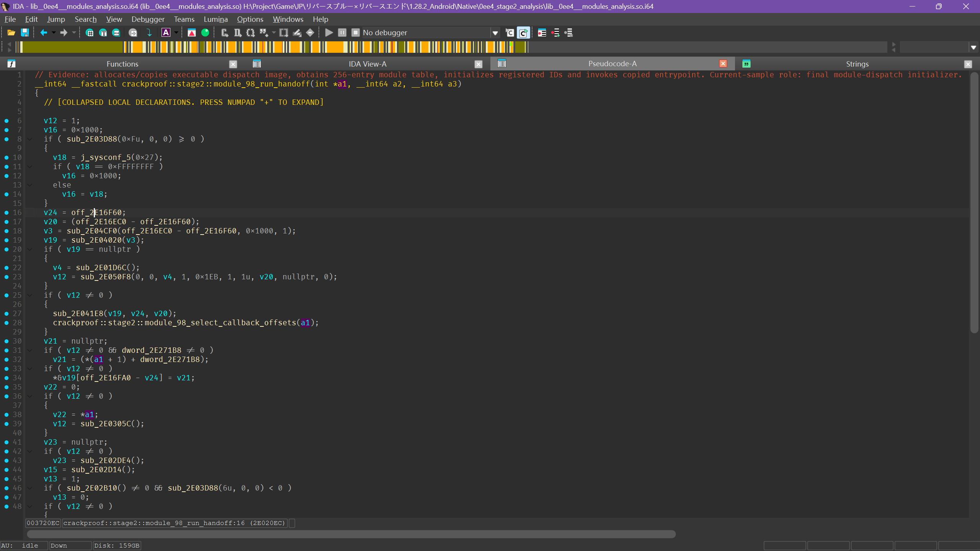
Task: Click the teal binary 010 toolbar icon
Action: 116,33
